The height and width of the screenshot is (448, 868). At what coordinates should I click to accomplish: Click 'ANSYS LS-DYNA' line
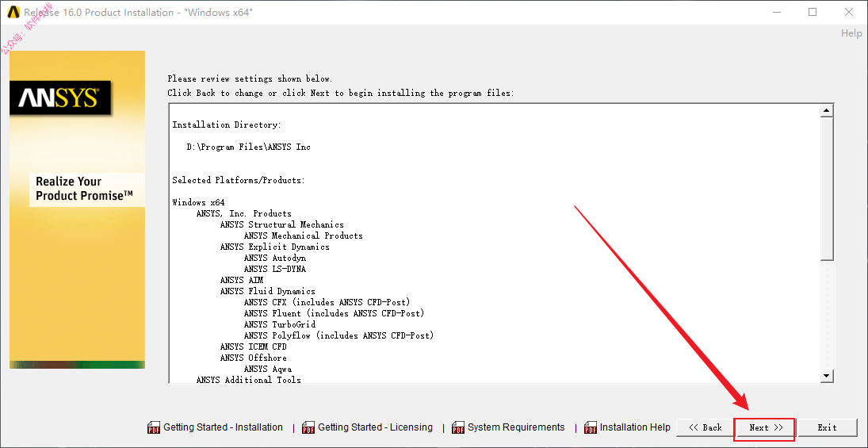[274, 269]
